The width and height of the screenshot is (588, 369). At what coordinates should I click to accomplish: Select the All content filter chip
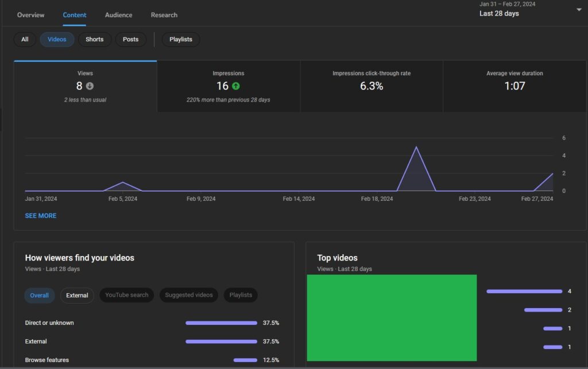tap(25, 40)
